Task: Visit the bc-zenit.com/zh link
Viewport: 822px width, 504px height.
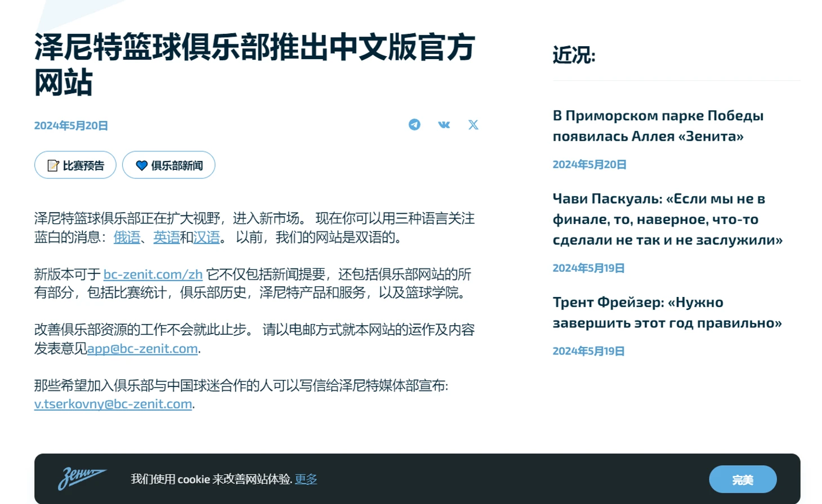Action: point(153,274)
